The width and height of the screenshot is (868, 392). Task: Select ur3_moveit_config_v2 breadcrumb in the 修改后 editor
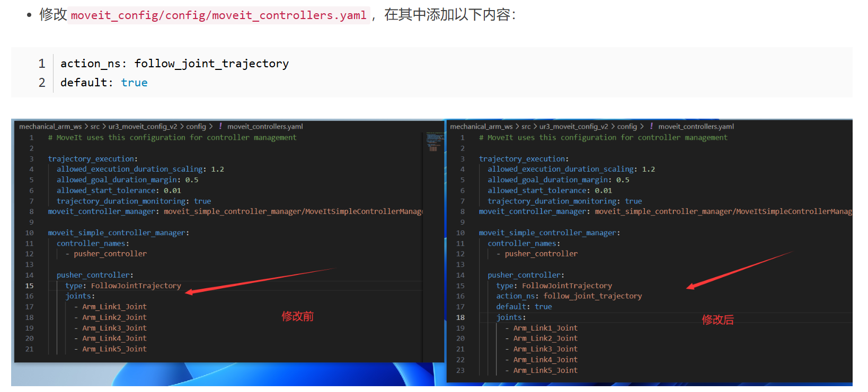(x=573, y=127)
